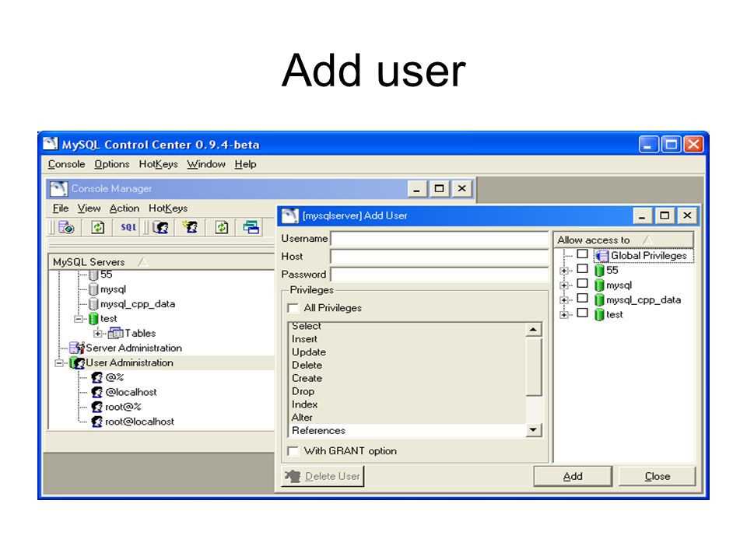Click the user administration toolbar icon
The height and width of the screenshot is (560, 747).
pos(160,228)
